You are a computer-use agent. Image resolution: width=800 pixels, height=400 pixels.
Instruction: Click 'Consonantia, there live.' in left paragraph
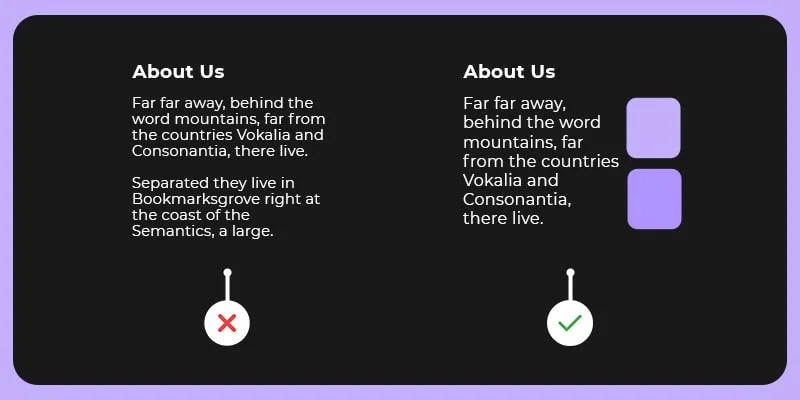click(219, 150)
